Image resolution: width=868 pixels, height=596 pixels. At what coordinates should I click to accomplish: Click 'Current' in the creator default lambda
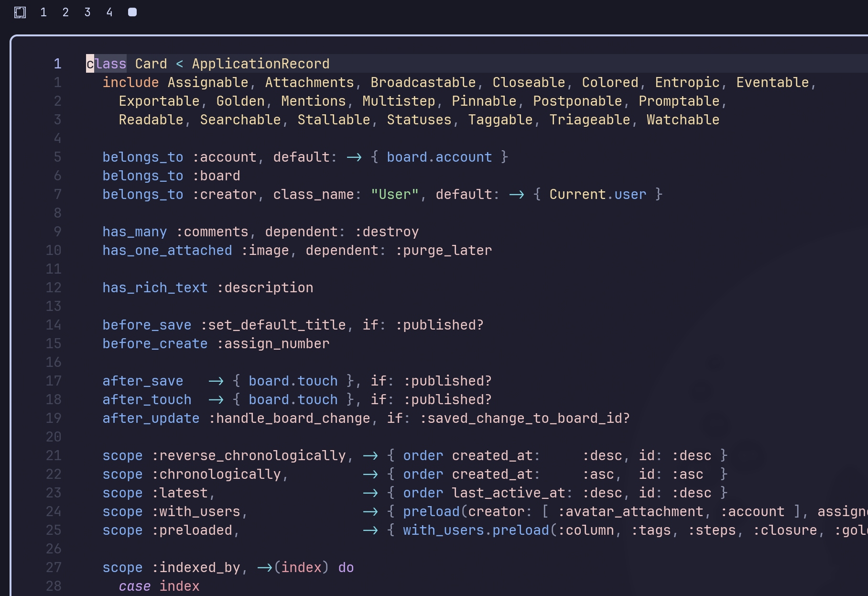tap(577, 194)
